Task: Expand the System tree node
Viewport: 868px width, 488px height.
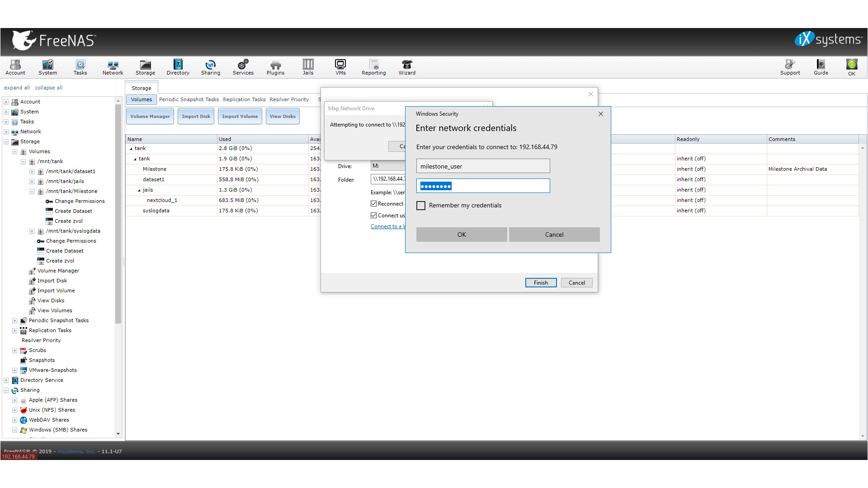Action: click(6, 112)
